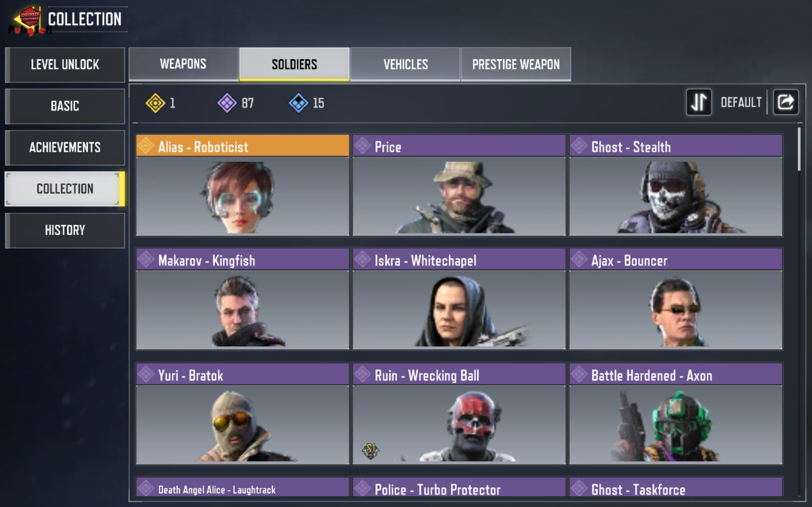Select the blue rare rarity filter icon
Viewport: 812px width, 507px height.
[298, 103]
